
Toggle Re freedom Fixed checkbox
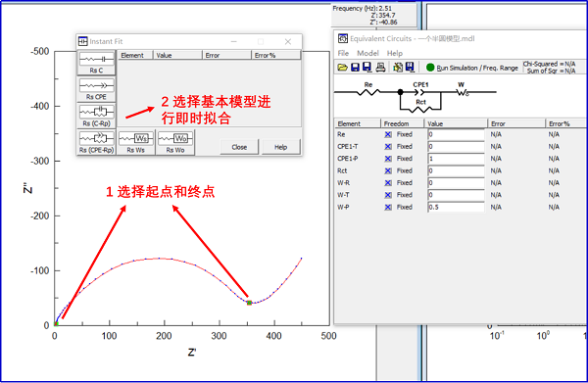point(388,134)
